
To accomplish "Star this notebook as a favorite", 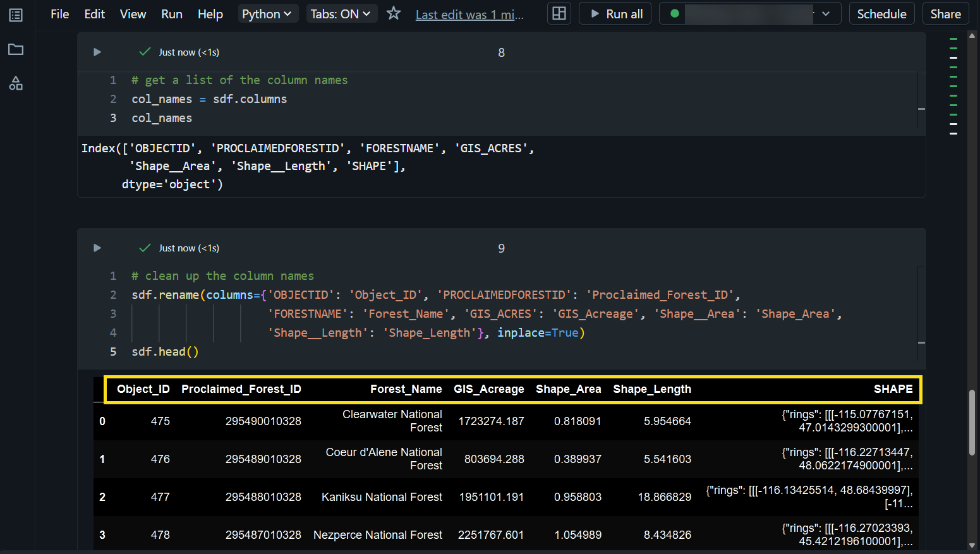I will [394, 13].
